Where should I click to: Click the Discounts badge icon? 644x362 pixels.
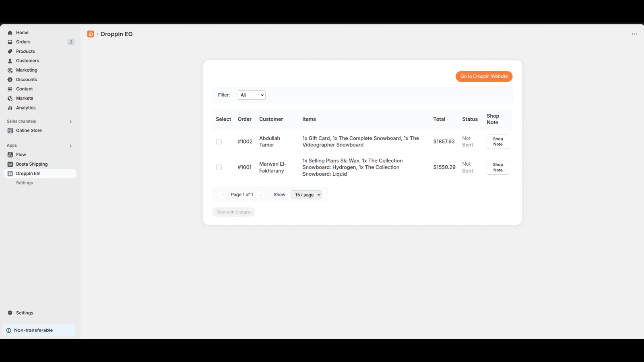tap(10, 80)
